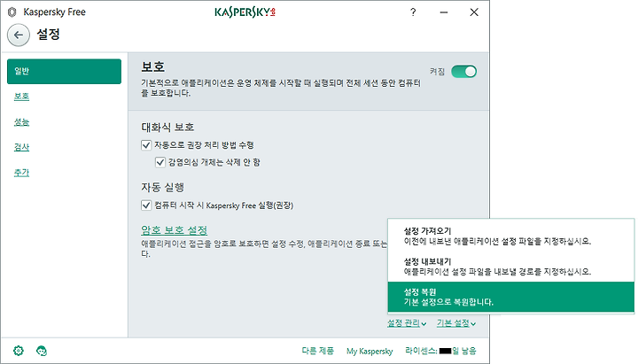Click the 설정 page title
Image resolution: width=638 pixels, height=364 pixels.
point(49,35)
